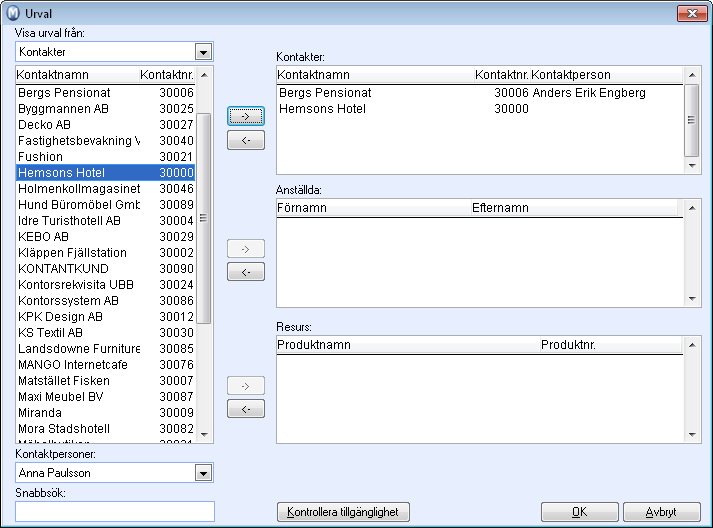Select Kläppen Fjällstation row
Screen dimensions: 713x528
click(x=105, y=253)
